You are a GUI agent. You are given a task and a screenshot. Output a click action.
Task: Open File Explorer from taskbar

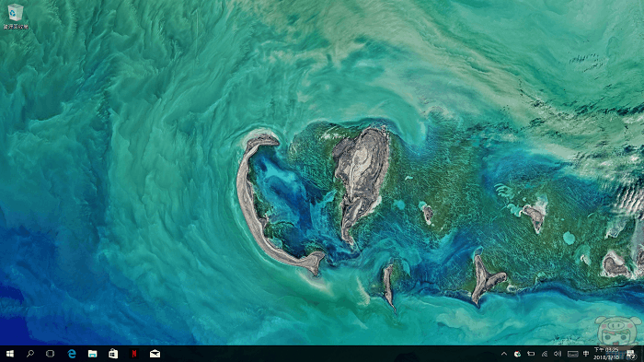(92, 354)
